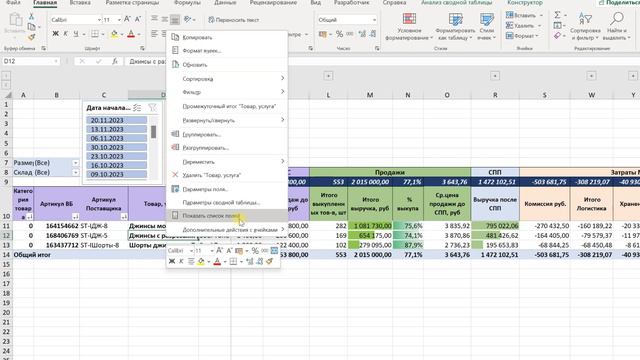640x360 pixels.
Task: Select 20.11.2023 in date slicer
Action: [117, 120]
